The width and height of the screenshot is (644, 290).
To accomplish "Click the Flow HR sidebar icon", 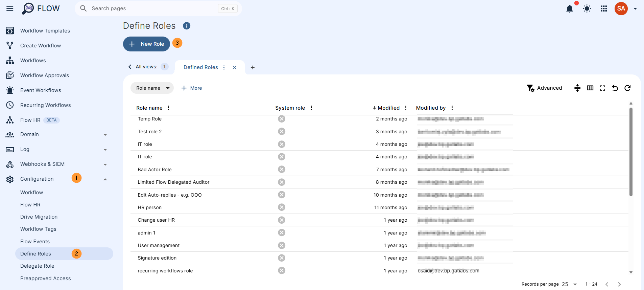I will tap(10, 120).
